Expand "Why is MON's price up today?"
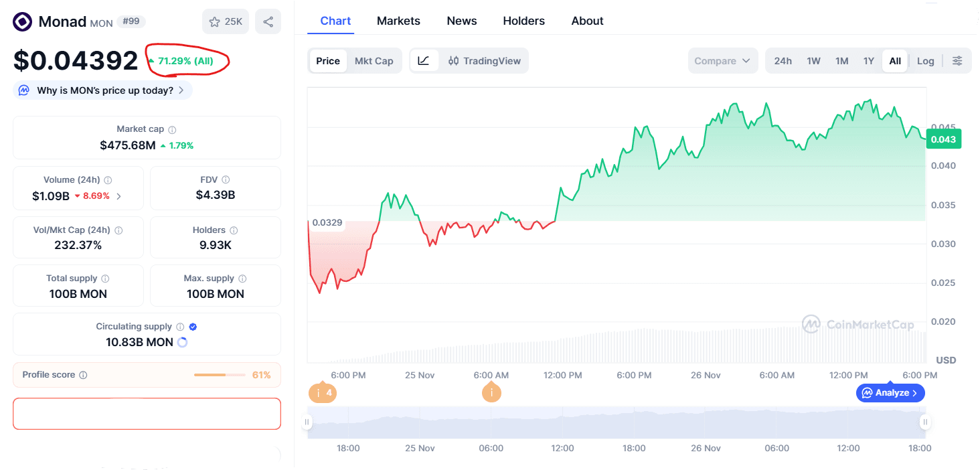Screen dimensions: 980x470 coord(103,90)
